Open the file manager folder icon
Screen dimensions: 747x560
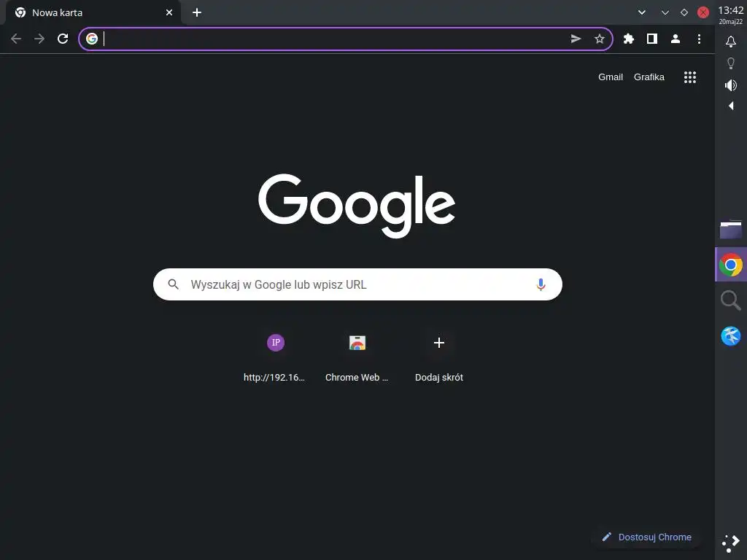click(731, 229)
